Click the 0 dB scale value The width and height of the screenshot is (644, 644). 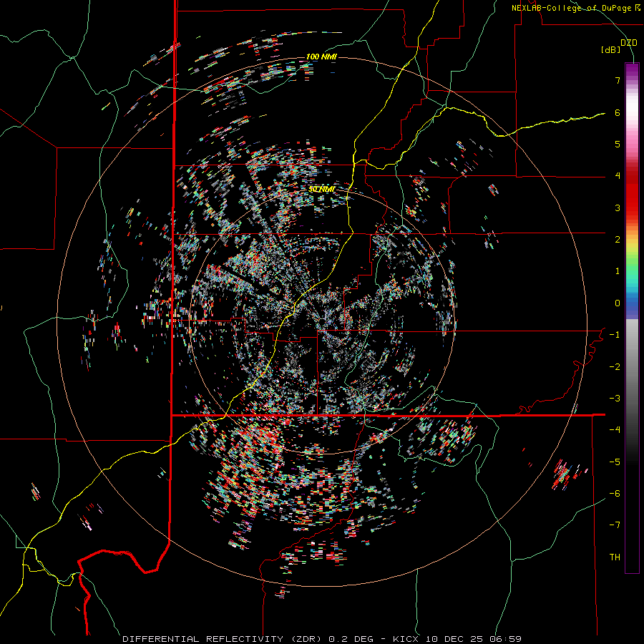tap(618, 303)
